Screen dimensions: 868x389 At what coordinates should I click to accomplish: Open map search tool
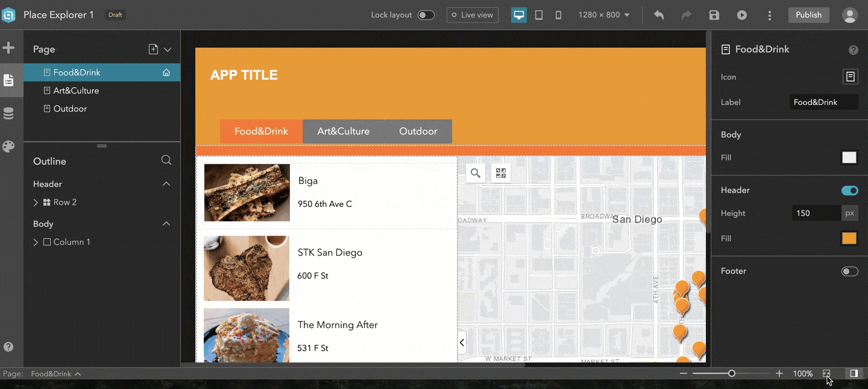click(476, 173)
